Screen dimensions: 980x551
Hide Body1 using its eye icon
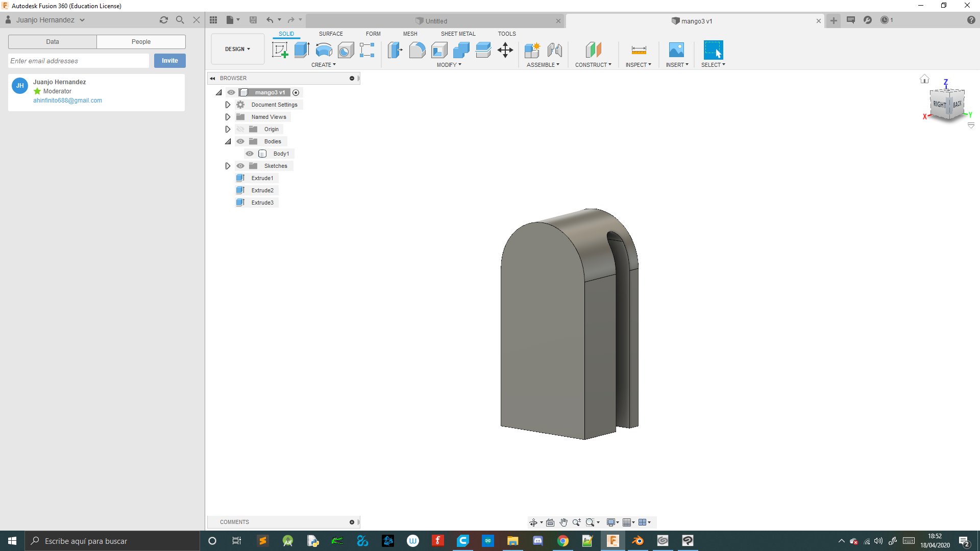pyautogui.click(x=250, y=154)
